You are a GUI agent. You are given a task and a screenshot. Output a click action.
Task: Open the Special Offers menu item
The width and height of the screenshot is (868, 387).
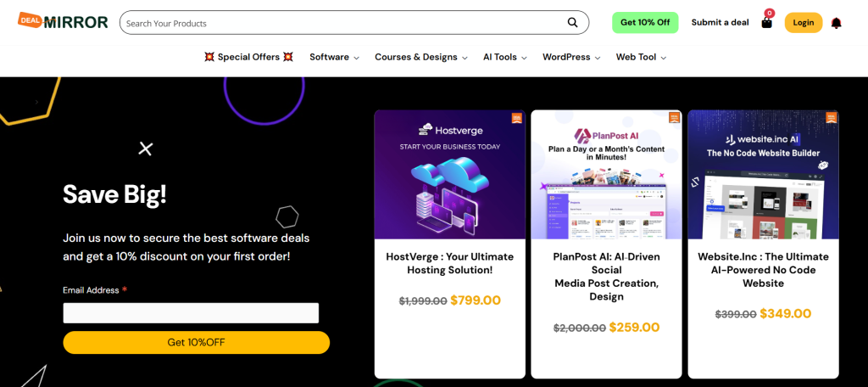pos(248,57)
